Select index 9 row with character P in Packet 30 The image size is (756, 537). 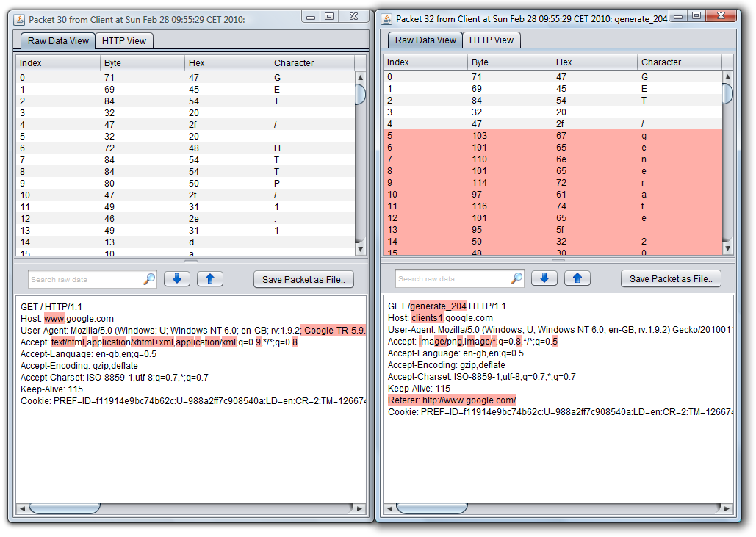tap(186, 183)
